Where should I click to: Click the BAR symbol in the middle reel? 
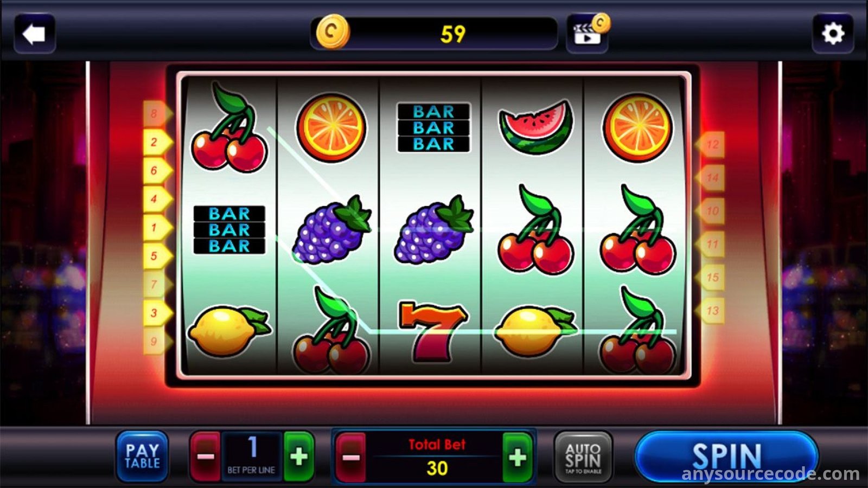coord(433,128)
